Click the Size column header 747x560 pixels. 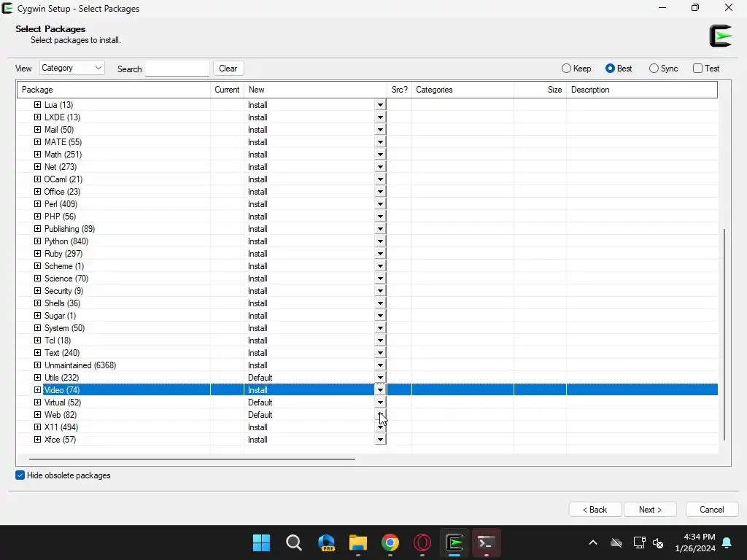541,90
